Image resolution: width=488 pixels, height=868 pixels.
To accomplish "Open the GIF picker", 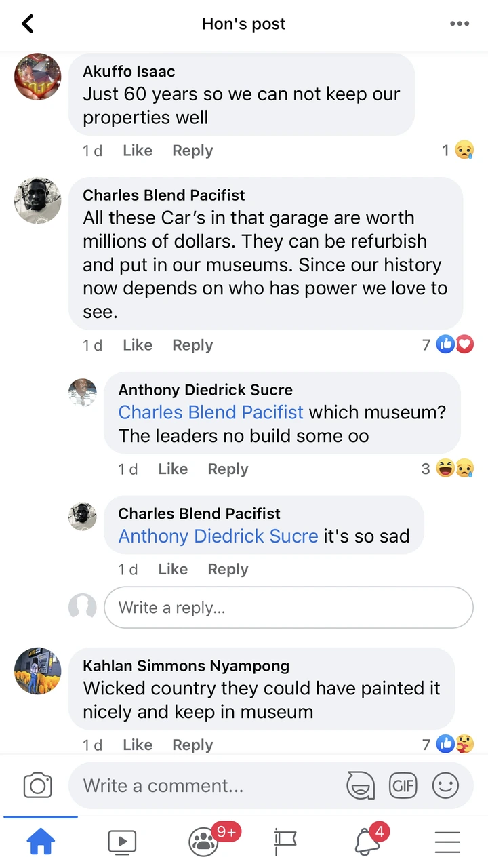I will coord(403,786).
